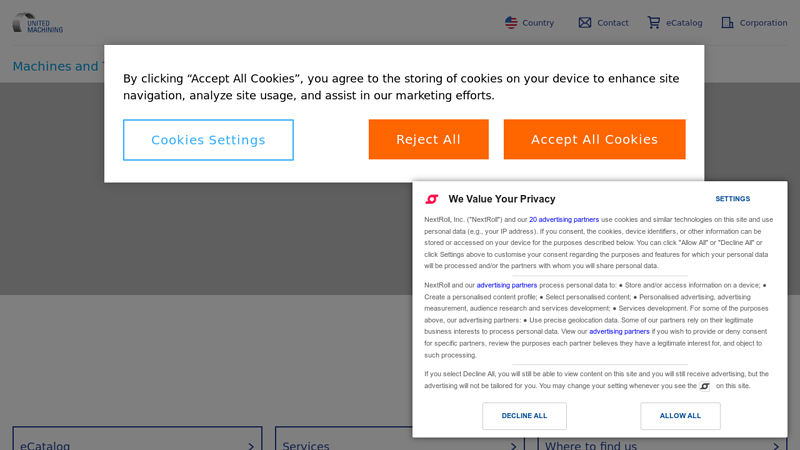Select the Country label in the header
The image size is (800, 450).
pyautogui.click(x=538, y=23)
